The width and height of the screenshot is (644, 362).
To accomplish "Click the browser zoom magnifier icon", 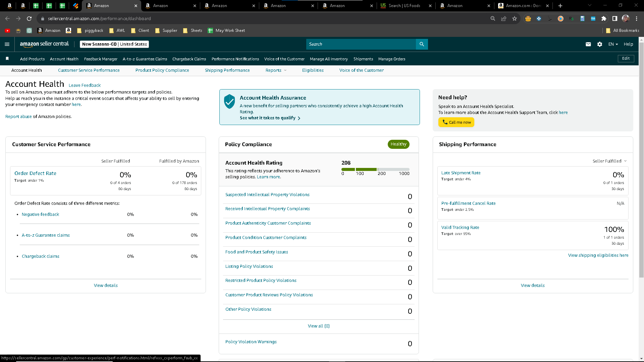I will point(493,18).
